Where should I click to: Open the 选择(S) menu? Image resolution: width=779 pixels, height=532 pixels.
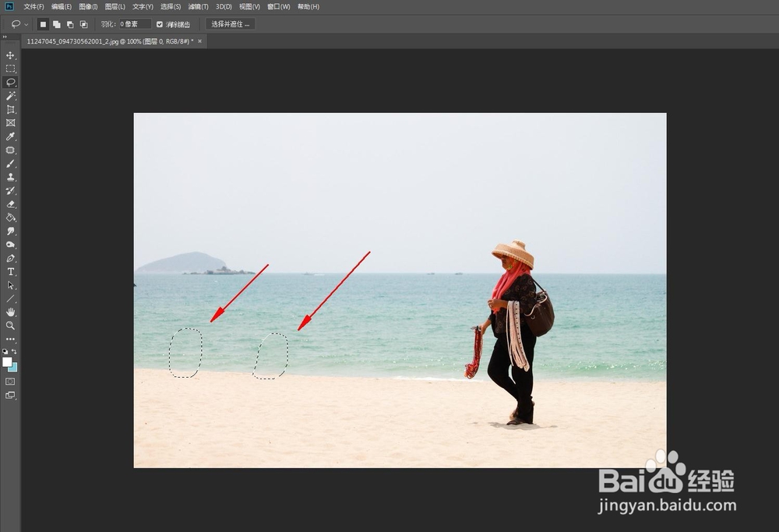(x=171, y=6)
